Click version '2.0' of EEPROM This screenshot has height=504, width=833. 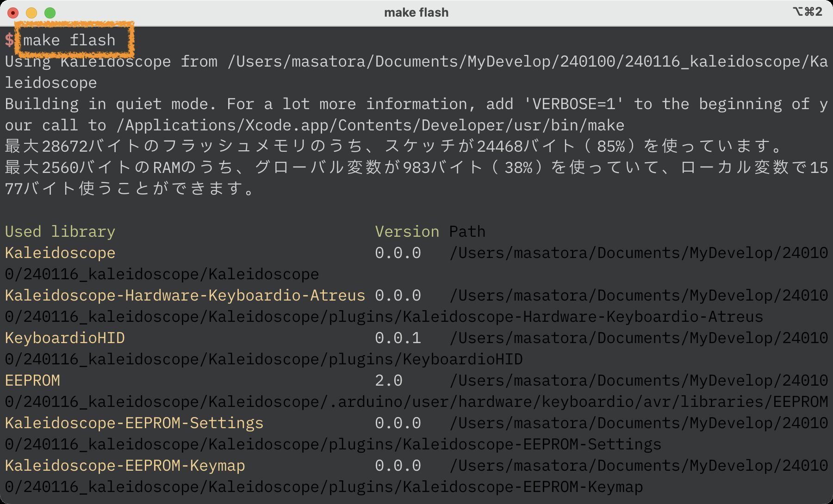pos(389,381)
